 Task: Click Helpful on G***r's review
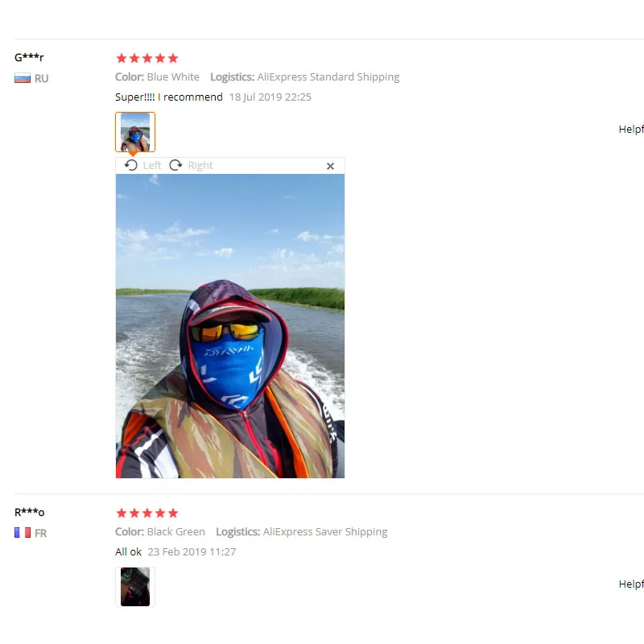(x=631, y=130)
